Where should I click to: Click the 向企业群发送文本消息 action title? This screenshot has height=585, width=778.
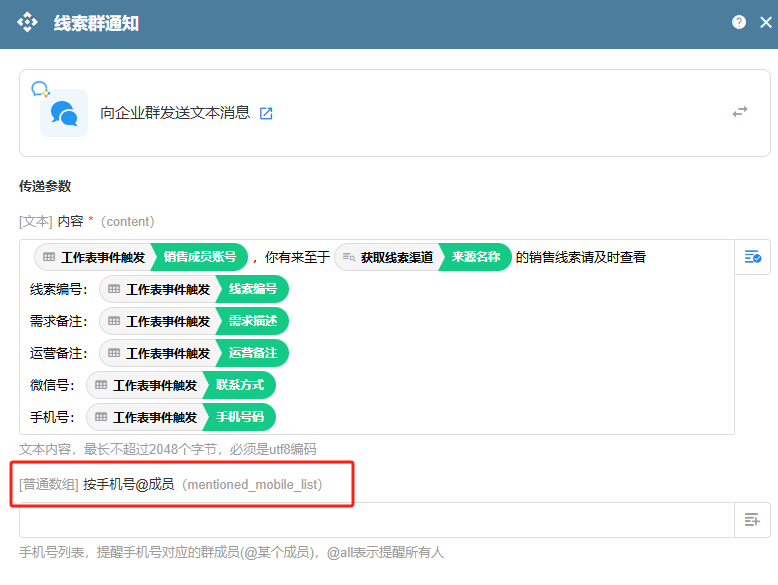[175, 113]
